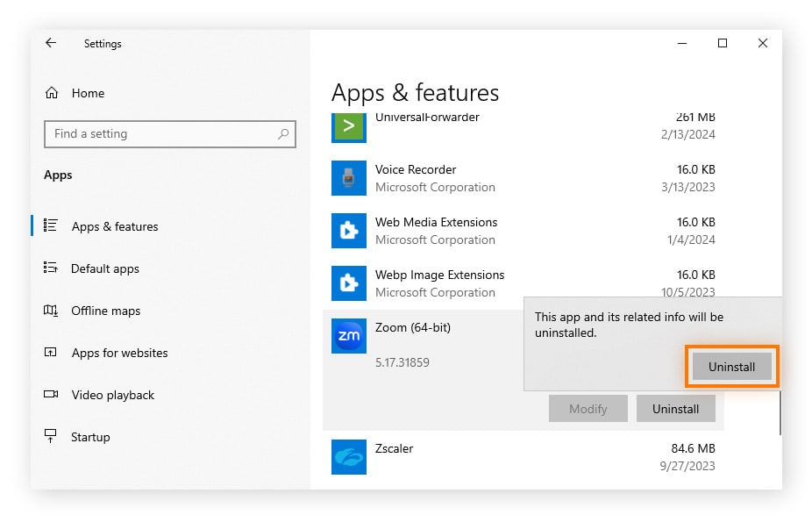Click the uninstall warning message text

point(629,325)
